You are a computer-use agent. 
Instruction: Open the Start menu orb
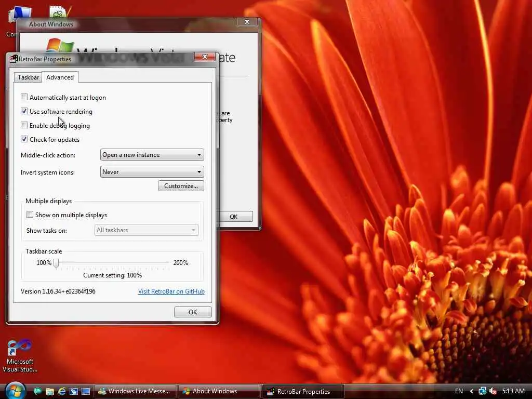click(x=15, y=391)
